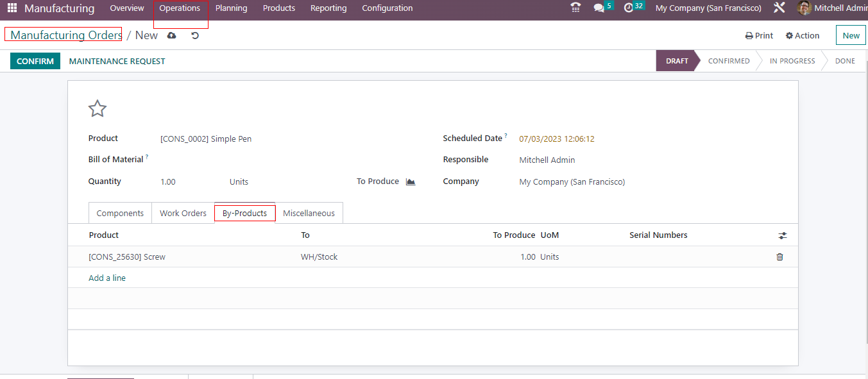
Task: Click the phone VoIP icon
Action: click(x=575, y=8)
